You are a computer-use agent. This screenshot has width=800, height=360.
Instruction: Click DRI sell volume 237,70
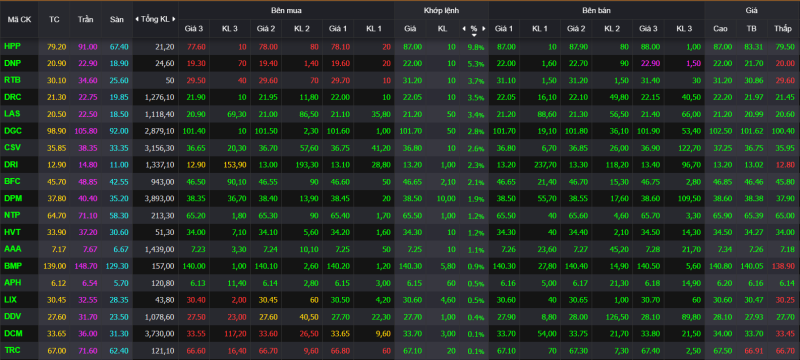pos(546,165)
